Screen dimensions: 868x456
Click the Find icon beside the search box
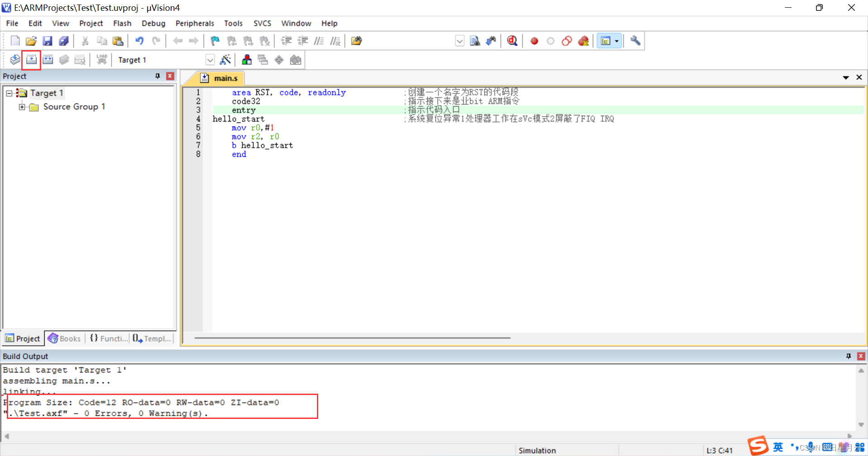(x=475, y=41)
